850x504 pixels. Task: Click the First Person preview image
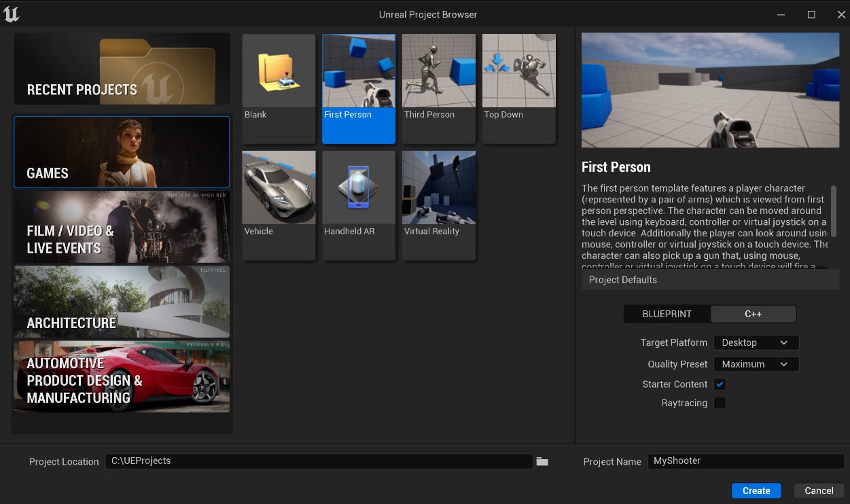tap(710, 90)
